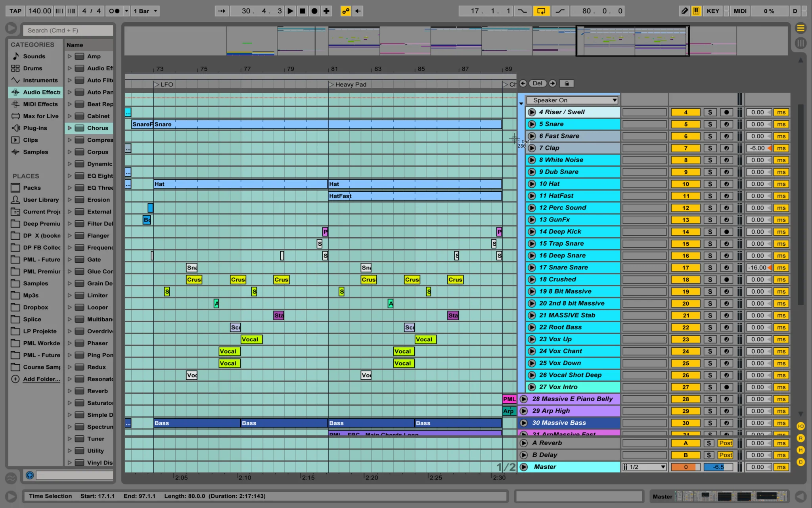The height and width of the screenshot is (508, 812).
Task: Toggle track activator 7 for Clap
Action: (686, 148)
